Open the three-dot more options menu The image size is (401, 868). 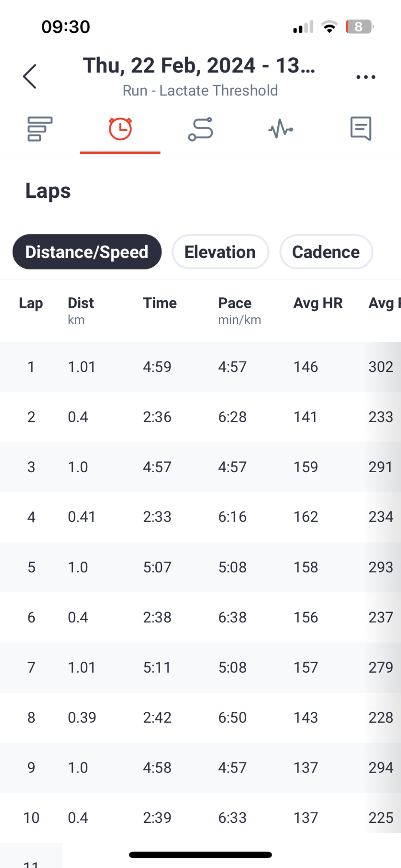point(365,77)
